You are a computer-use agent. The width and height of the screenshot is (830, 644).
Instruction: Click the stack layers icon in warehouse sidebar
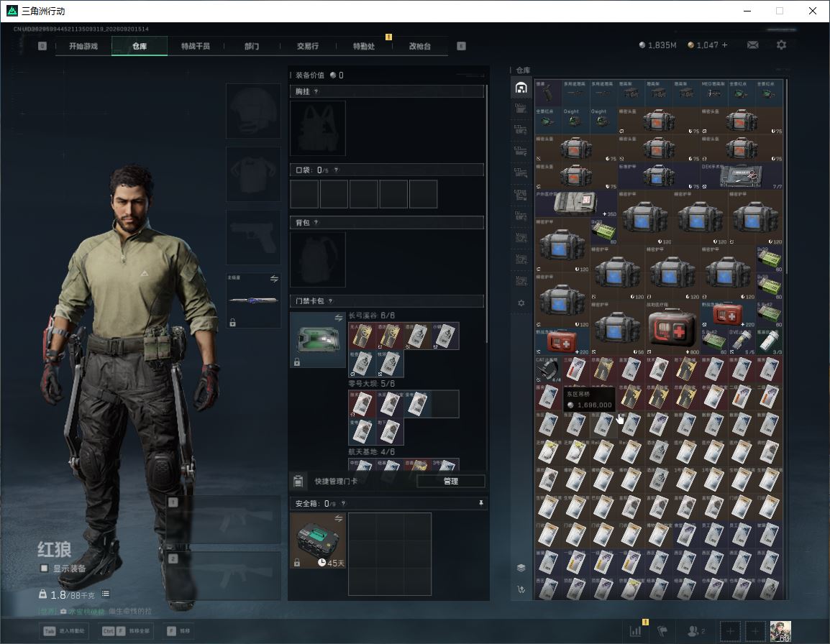(x=521, y=568)
